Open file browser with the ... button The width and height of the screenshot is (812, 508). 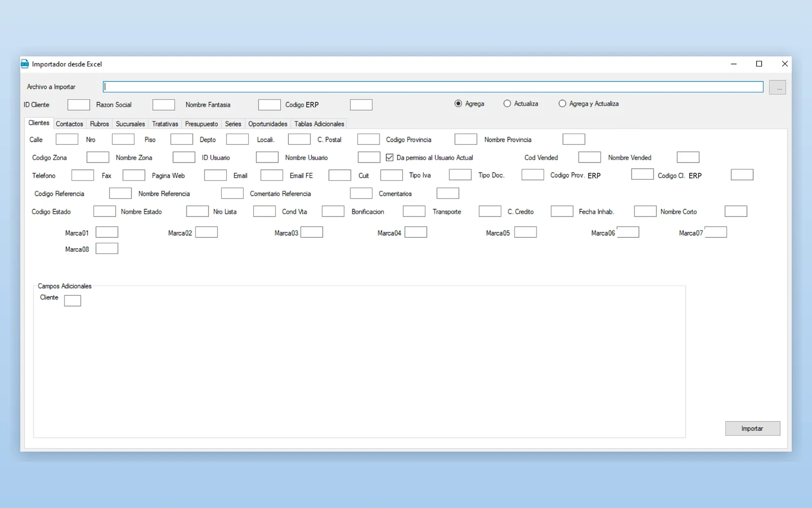tap(777, 87)
